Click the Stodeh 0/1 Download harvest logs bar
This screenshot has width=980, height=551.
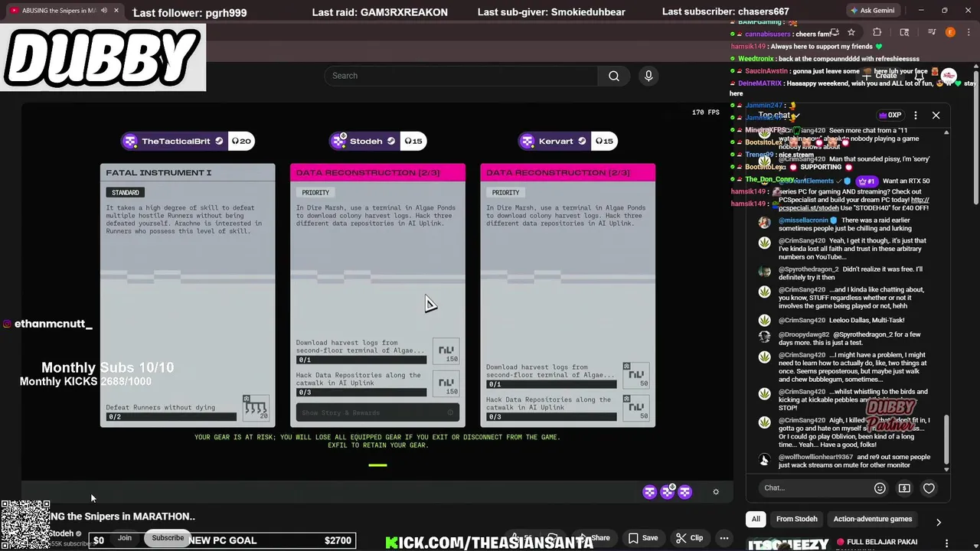(361, 360)
